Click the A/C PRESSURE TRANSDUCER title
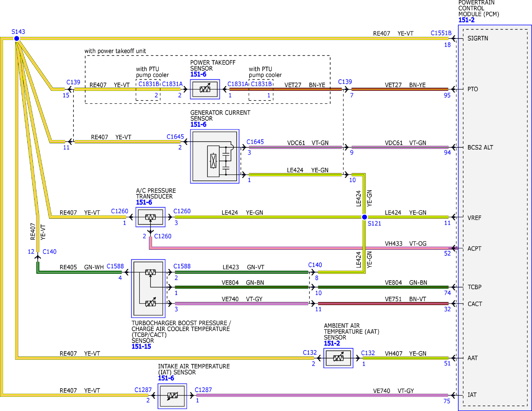This screenshot has height=411, width=532. pos(156,193)
